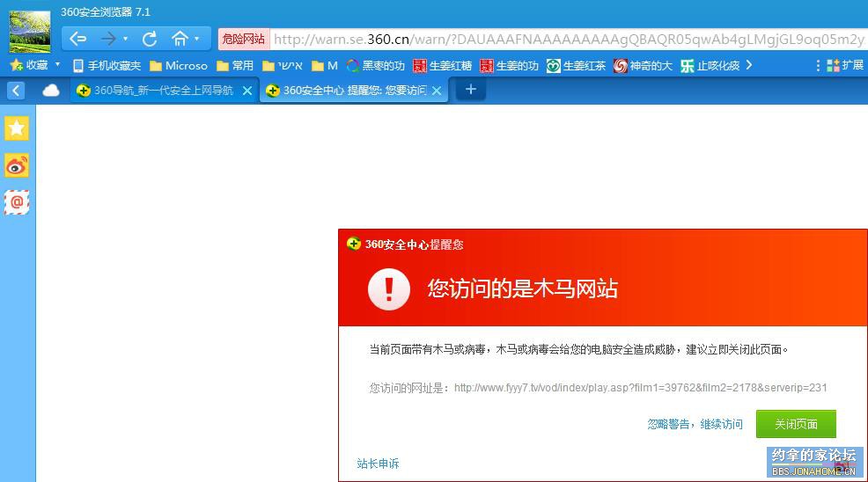Click the green 关闭页面 button
The width and height of the screenshot is (868, 482).
(x=796, y=425)
